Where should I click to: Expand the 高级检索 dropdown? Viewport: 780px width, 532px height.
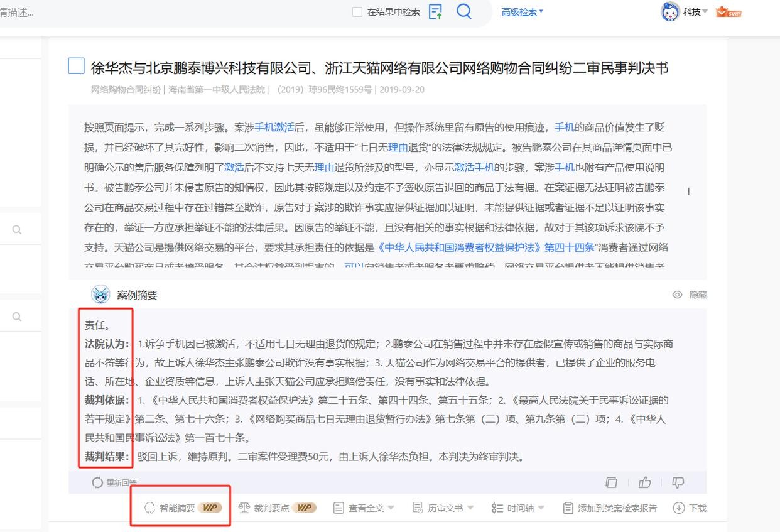click(522, 12)
